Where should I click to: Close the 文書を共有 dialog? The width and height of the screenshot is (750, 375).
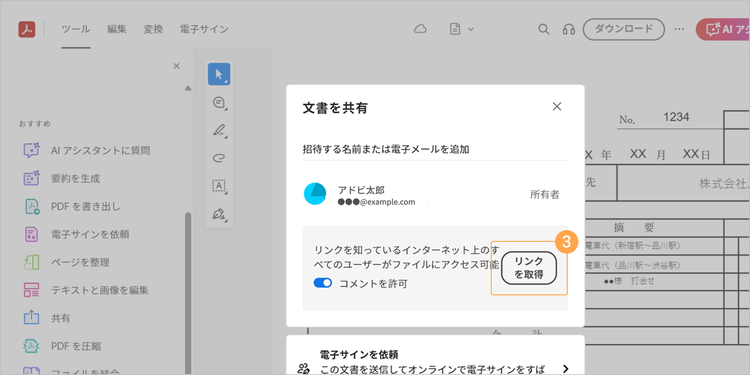point(557,106)
